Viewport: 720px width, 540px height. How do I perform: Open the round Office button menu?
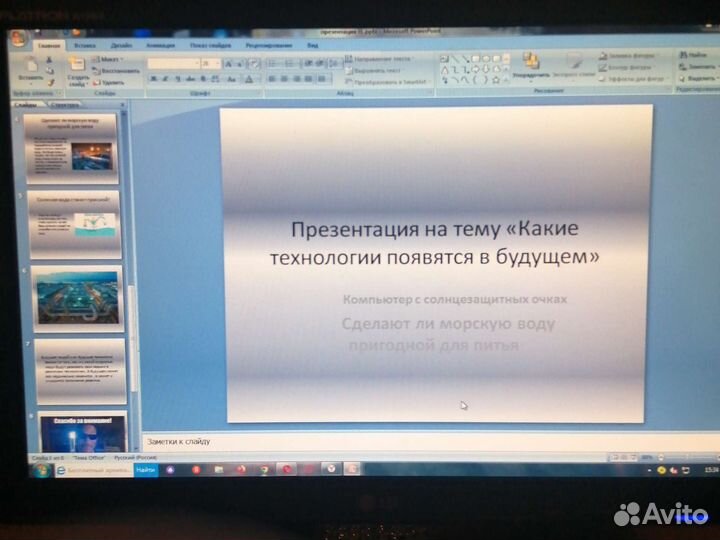tap(18, 39)
